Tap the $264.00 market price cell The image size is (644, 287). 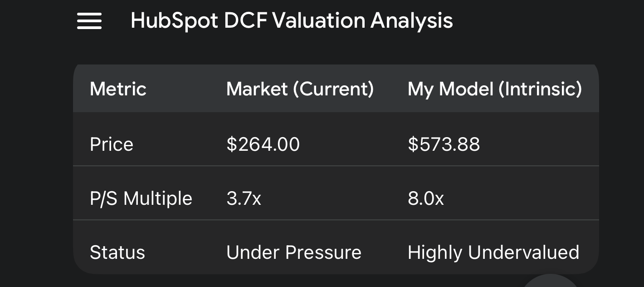(263, 144)
